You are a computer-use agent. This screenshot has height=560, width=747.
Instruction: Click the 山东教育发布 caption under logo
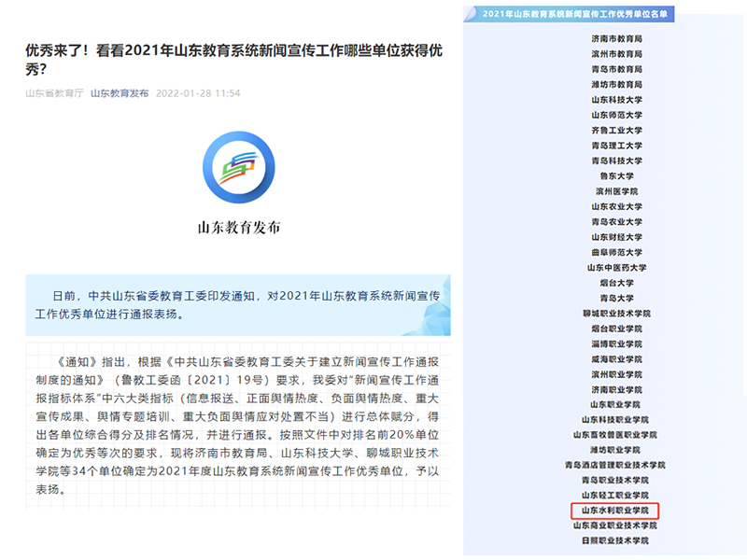pyautogui.click(x=238, y=227)
